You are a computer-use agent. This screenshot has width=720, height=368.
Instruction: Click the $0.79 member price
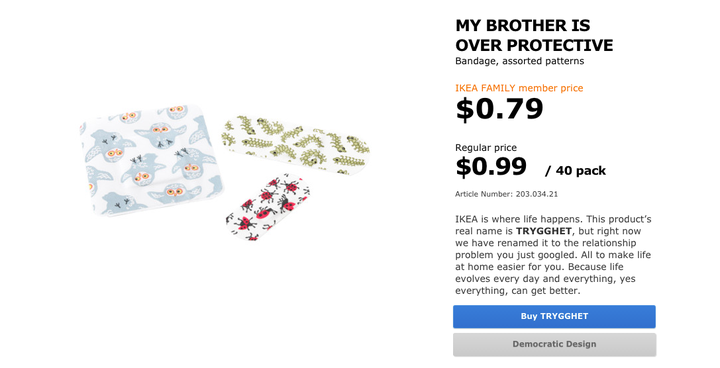[x=499, y=109]
